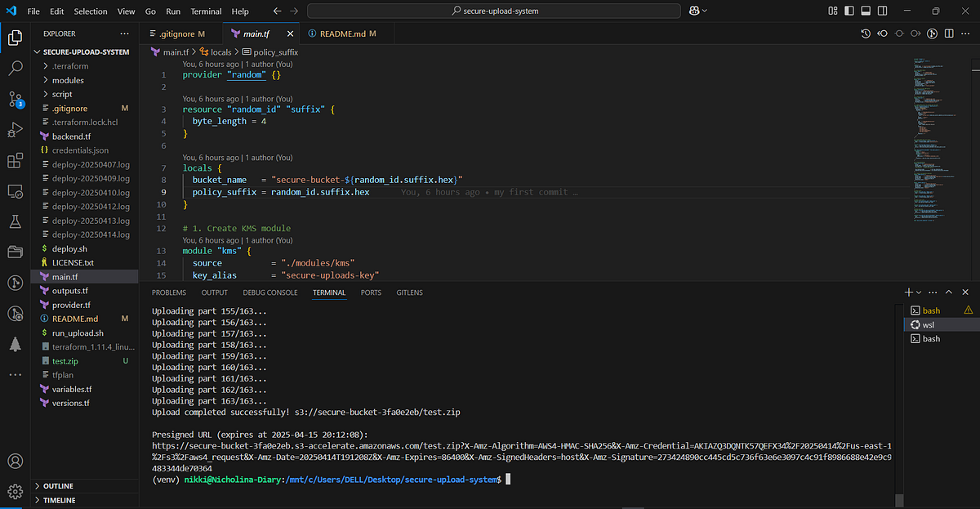Screen dimensions: 980x509
Task: Toggle the Secondary Side Bar
Action: pyautogui.click(x=880, y=11)
